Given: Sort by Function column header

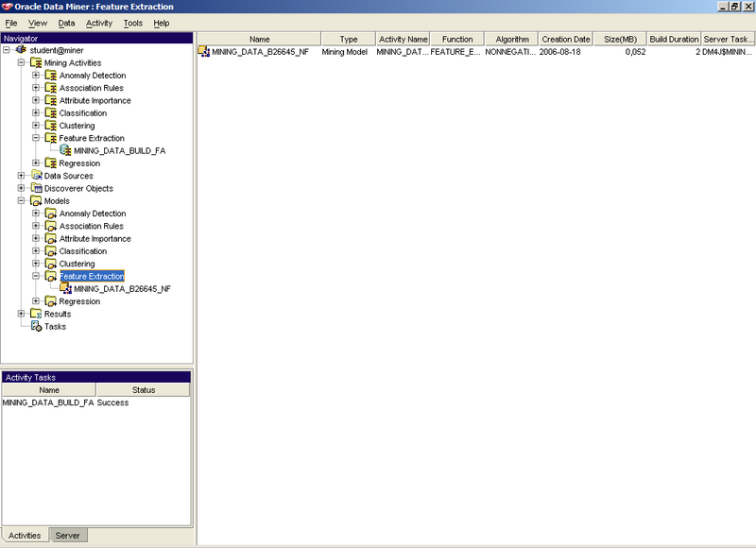Looking at the screenshot, I should tap(457, 39).
